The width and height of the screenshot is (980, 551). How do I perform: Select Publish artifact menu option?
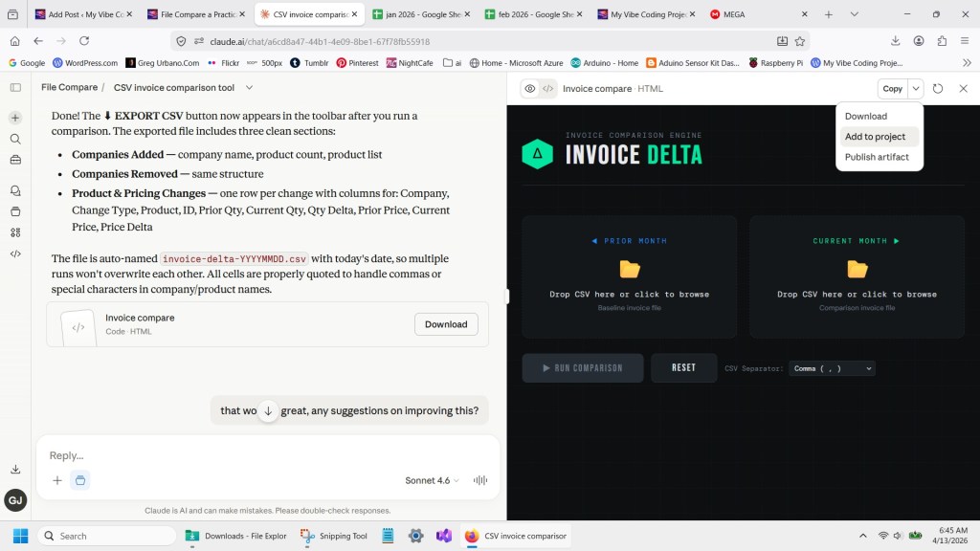[877, 157]
